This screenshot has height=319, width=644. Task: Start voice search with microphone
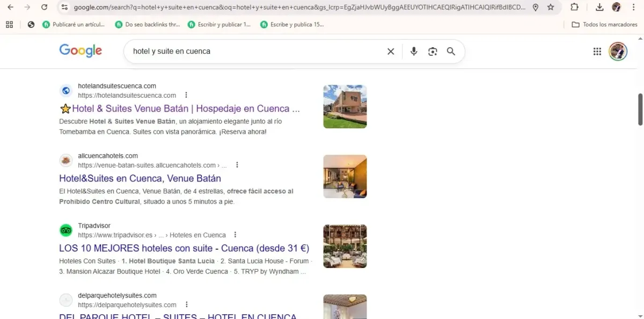[414, 52]
